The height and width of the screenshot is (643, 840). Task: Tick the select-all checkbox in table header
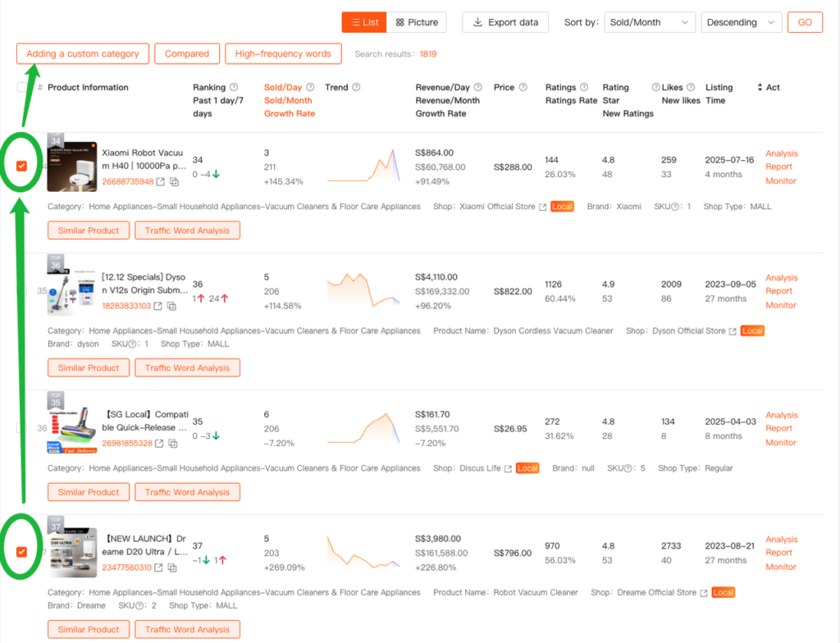click(22, 88)
